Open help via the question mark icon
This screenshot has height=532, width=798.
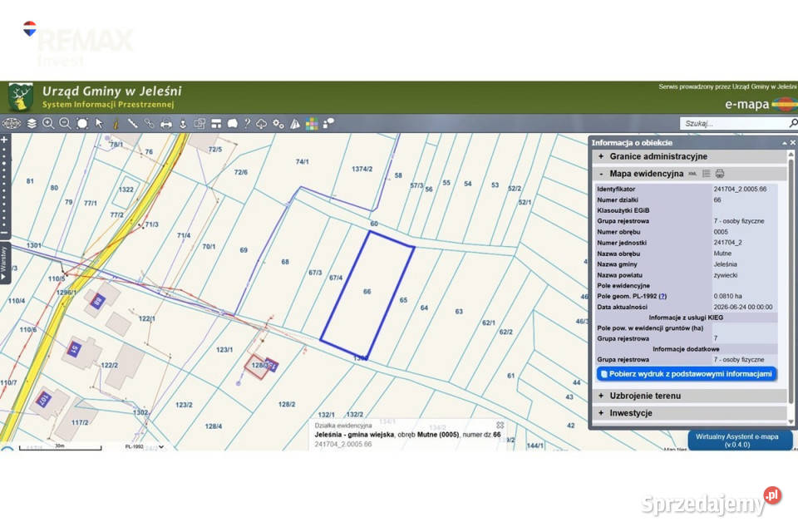click(x=248, y=123)
